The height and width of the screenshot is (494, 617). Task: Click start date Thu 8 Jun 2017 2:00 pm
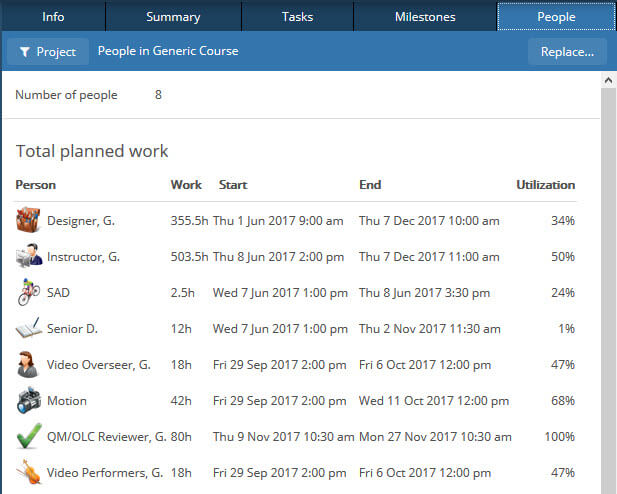tap(279, 257)
